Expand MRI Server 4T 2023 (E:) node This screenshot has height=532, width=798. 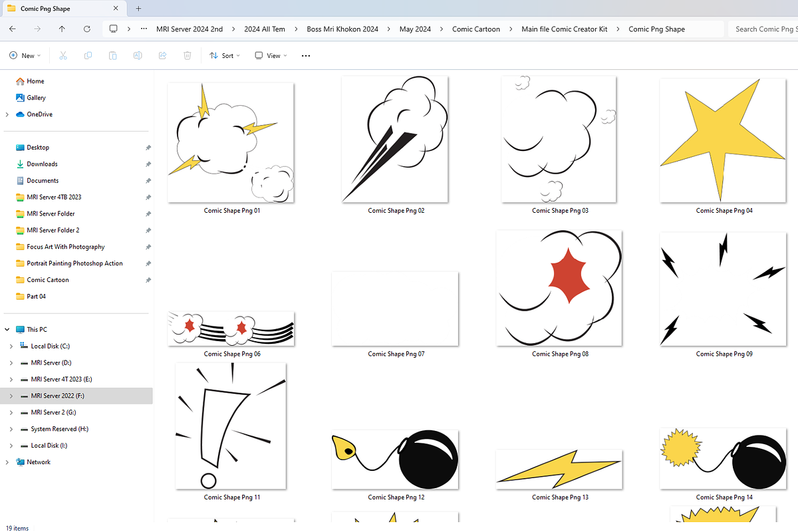coord(11,380)
